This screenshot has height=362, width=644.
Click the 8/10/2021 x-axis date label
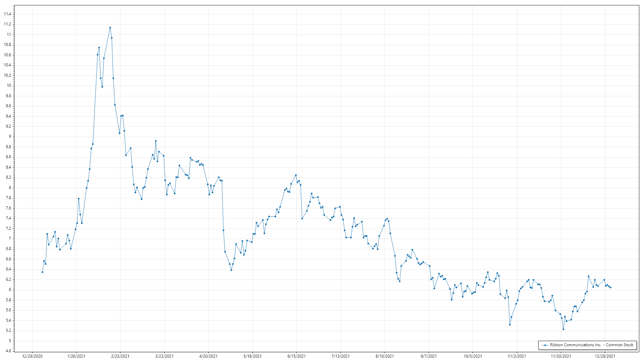(x=385, y=356)
